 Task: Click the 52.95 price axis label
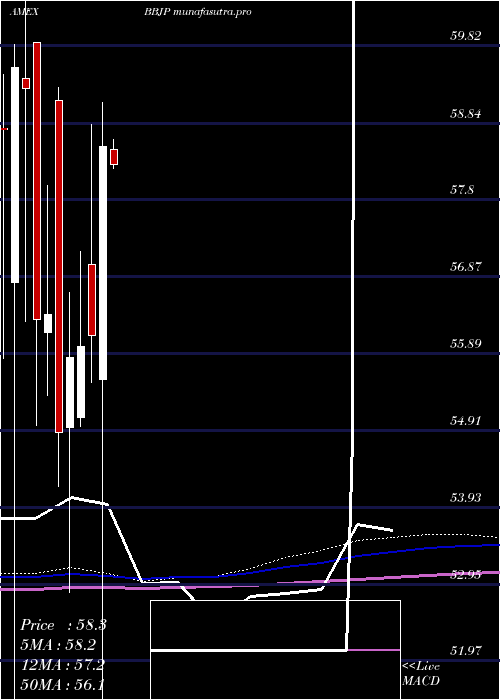[x=466, y=575]
